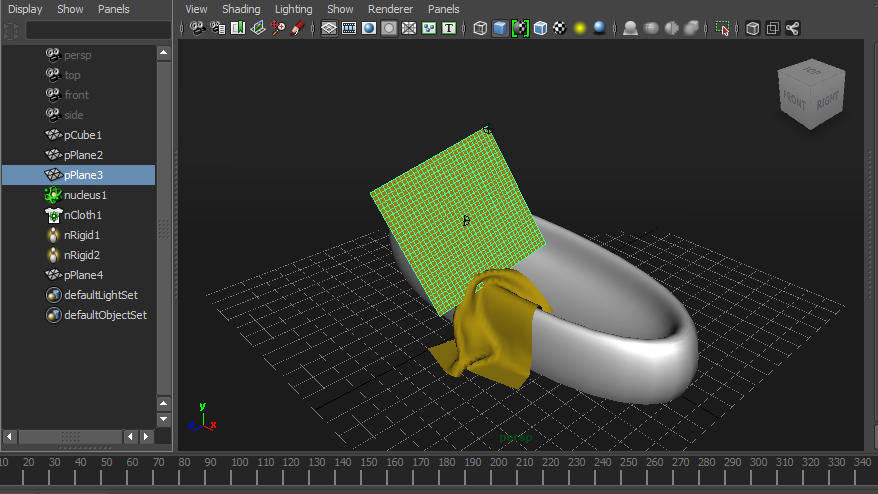Image resolution: width=878 pixels, height=494 pixels.
Task: Click the Field Chart icon
Action: (x=408, y=28)
